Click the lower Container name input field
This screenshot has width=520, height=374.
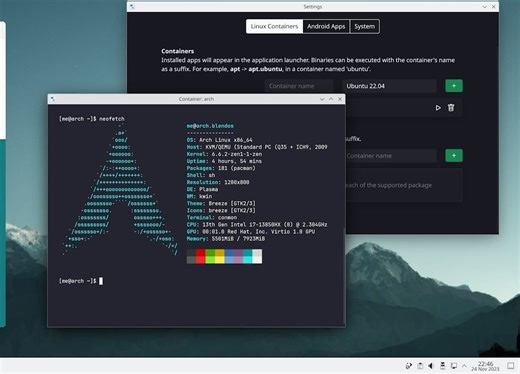391,156
